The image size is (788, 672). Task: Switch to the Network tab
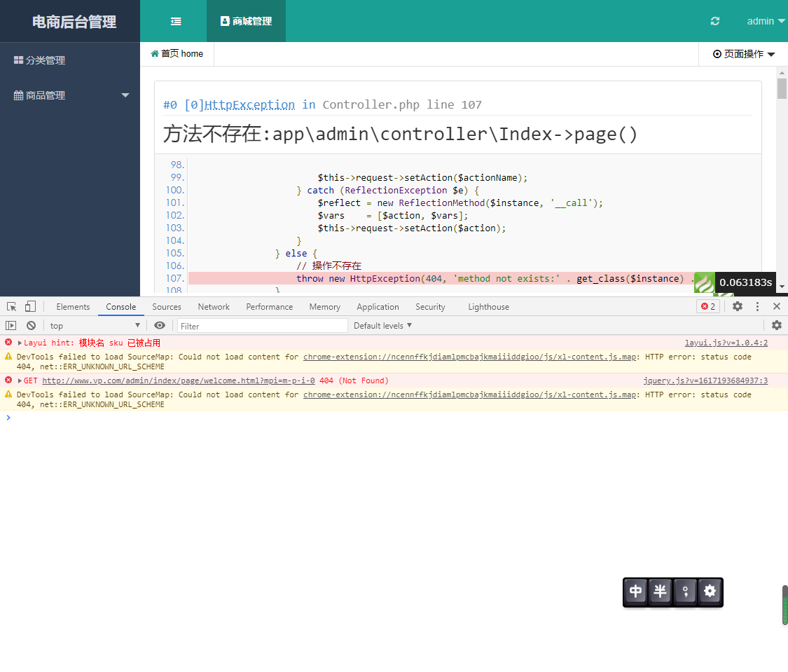(x=214, y=307)
